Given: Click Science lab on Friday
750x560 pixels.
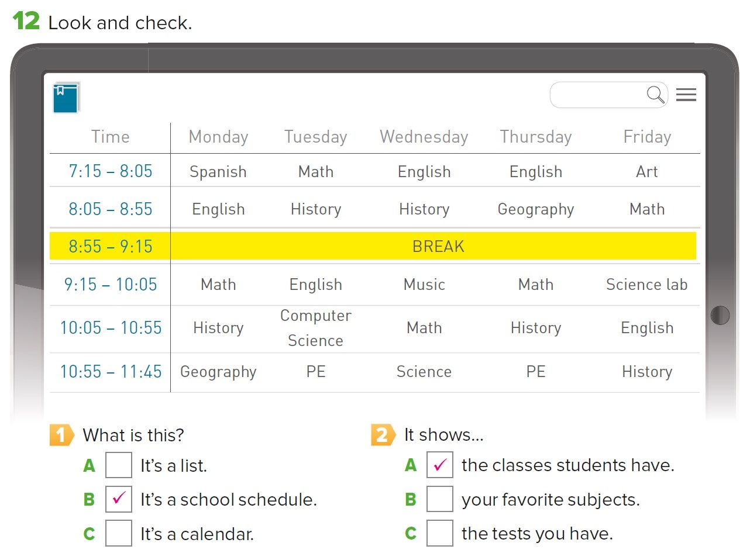Looking at the screenshot, I should pyautogui.click(x=646, y=285).
